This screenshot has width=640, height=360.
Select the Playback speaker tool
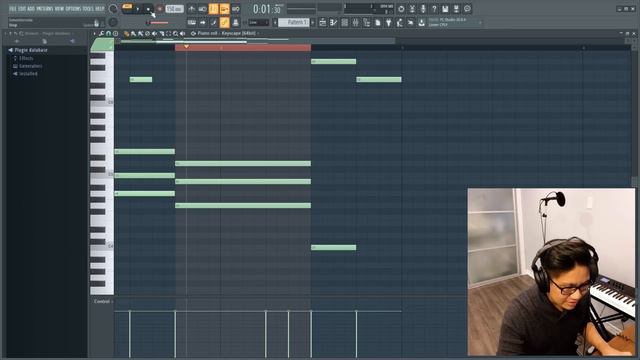[182, 33]
